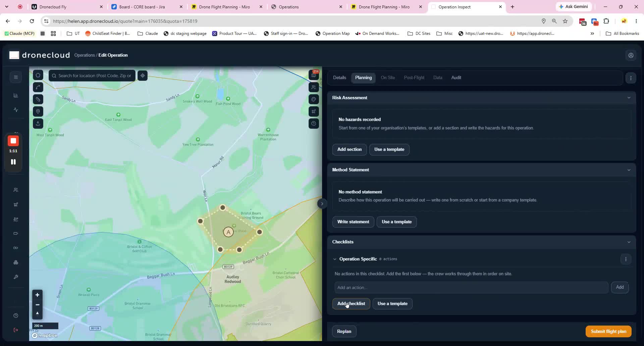This screenshot has width=644, height=346.
Task: Click the Add section button
Action: (350, 150)
